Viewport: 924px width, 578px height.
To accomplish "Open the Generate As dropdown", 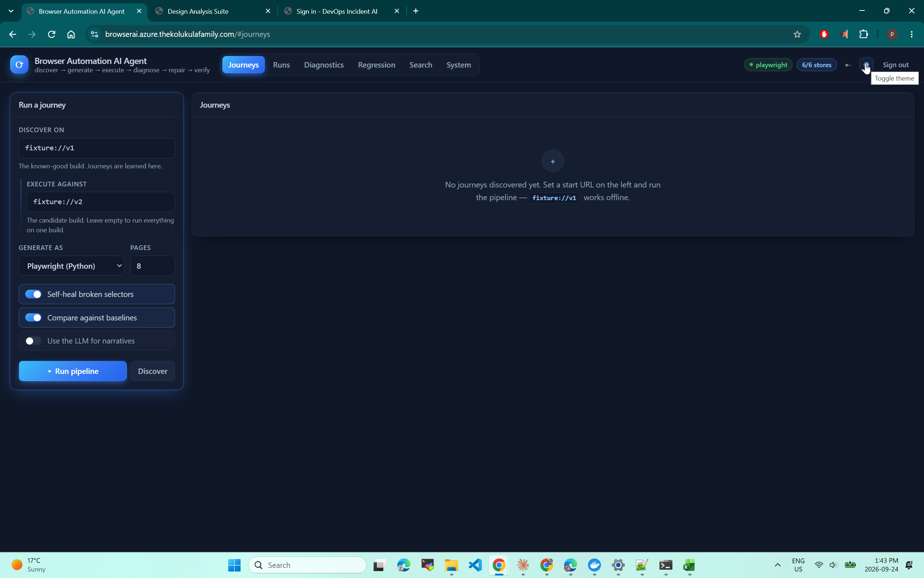I will [x=71, y=266].
